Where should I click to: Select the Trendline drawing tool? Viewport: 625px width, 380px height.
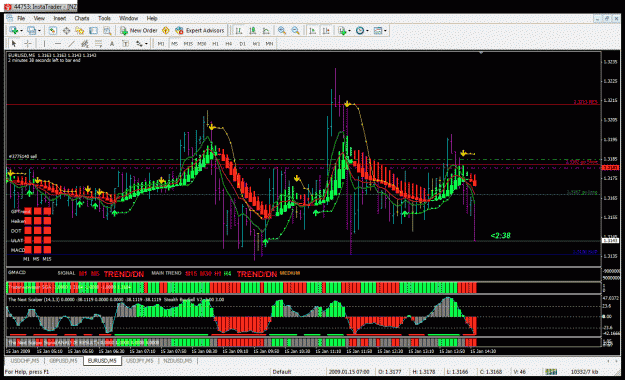coord(71,43)
